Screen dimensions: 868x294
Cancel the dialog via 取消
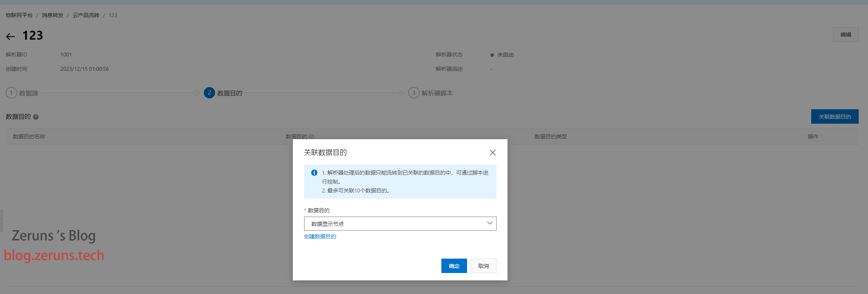[483, 266]
